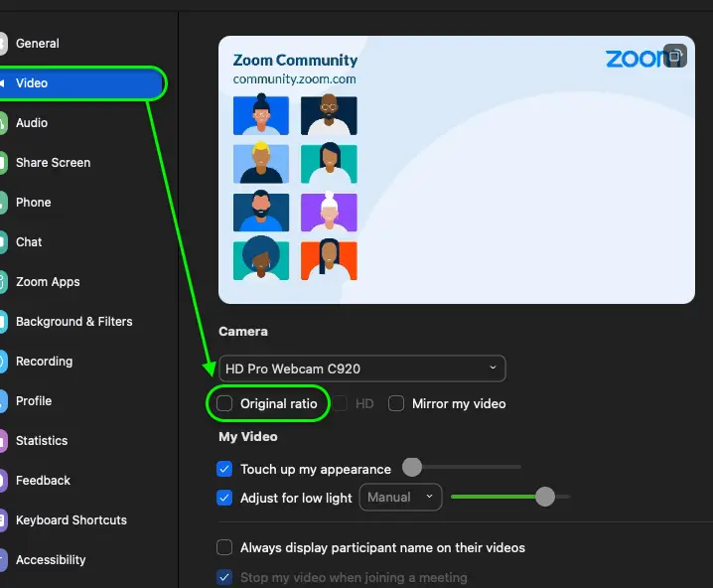
Task: Click the Audio headphone icon in sidebar
Action: pos(3,123)
